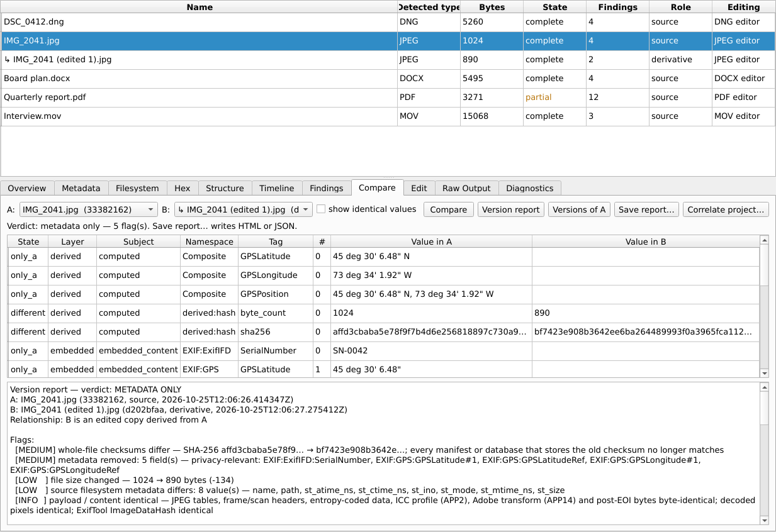
Task: Click the Version report button
Action: click(x=511, y=209)
